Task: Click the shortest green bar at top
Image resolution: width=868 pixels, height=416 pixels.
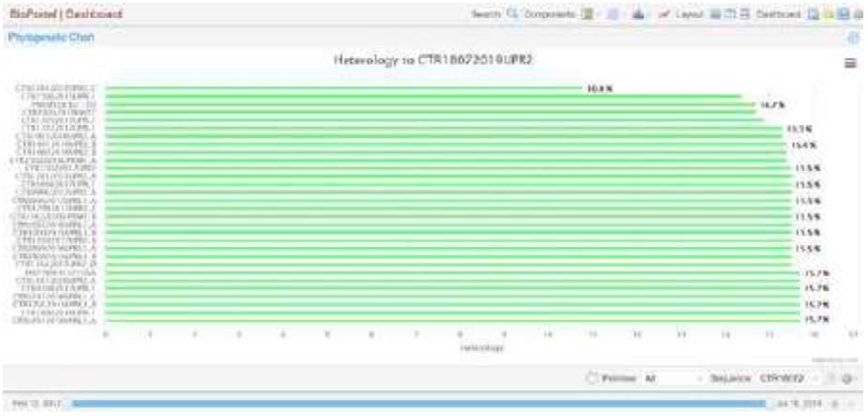Action: [343, 87]
